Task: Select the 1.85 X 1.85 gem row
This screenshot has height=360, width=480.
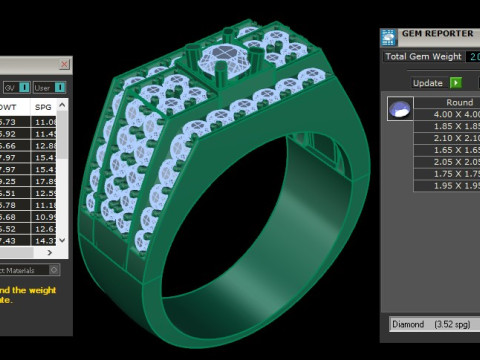Action: pyautogui.click(x=447, y=126)
